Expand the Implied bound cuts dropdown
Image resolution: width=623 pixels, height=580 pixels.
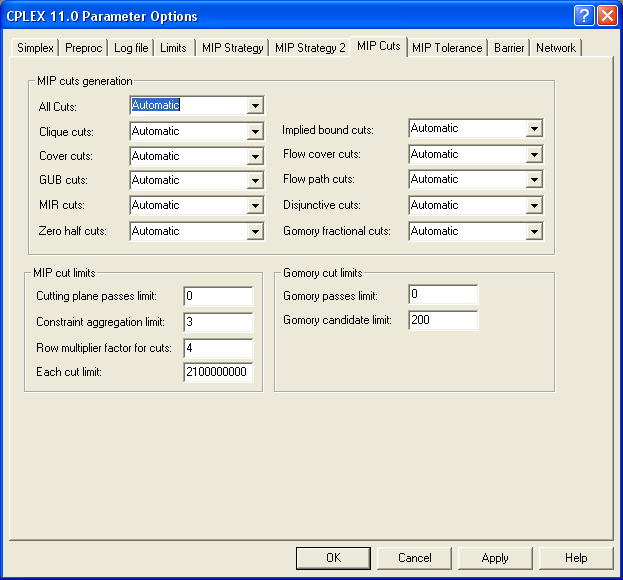coord(534,129)
